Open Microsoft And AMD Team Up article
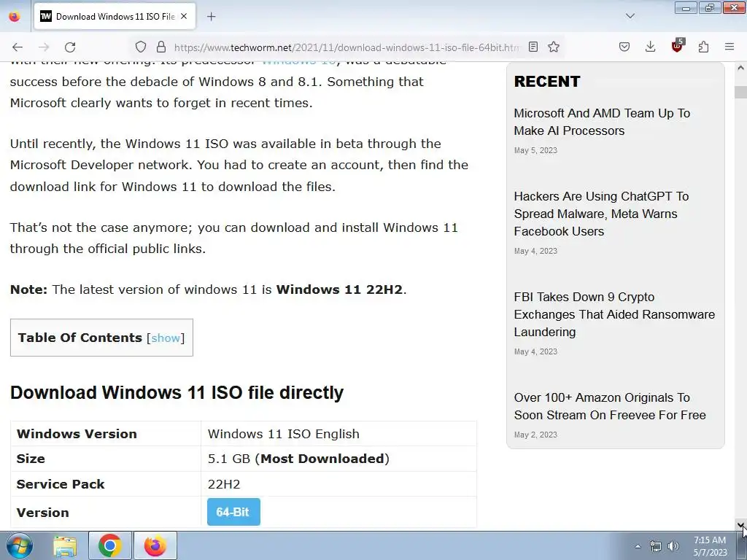Viewport: 747px width, 560px height. click(x=602, y=122)
